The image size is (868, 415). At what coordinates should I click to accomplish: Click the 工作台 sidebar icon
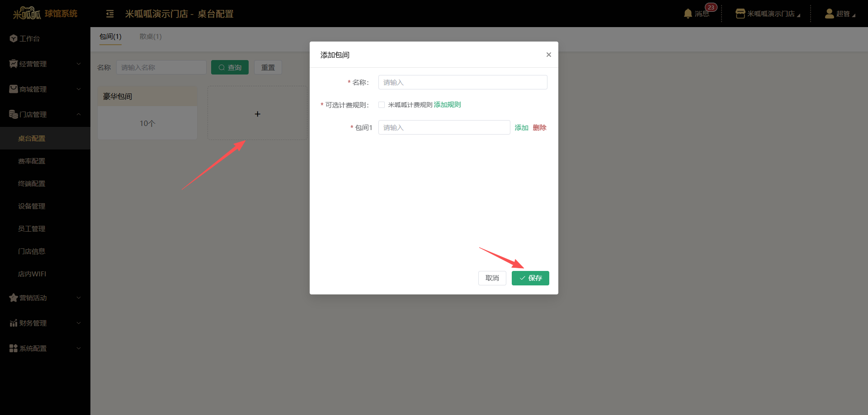click(13, 39)
